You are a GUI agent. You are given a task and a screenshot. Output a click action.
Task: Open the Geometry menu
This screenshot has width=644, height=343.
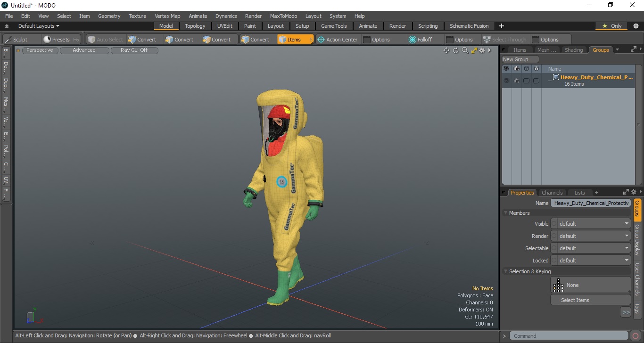[x=109, y=16]
